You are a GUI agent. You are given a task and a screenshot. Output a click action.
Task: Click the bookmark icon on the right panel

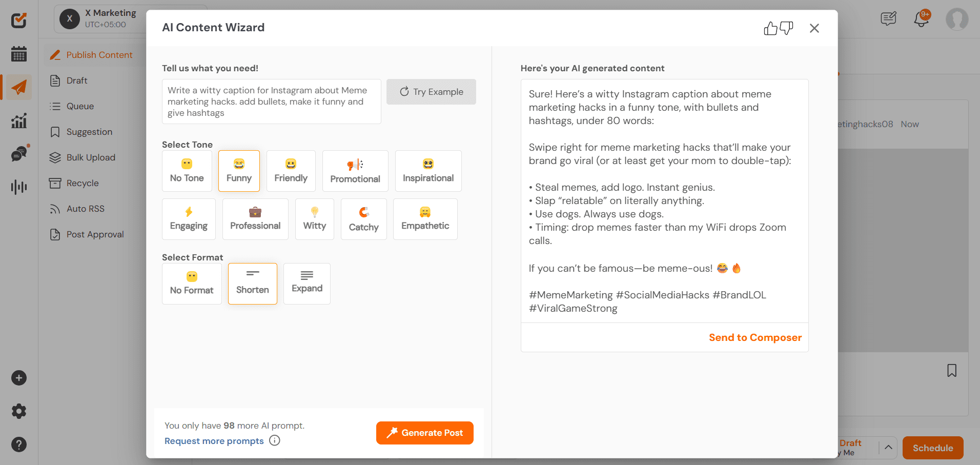[x=952, y=370]
